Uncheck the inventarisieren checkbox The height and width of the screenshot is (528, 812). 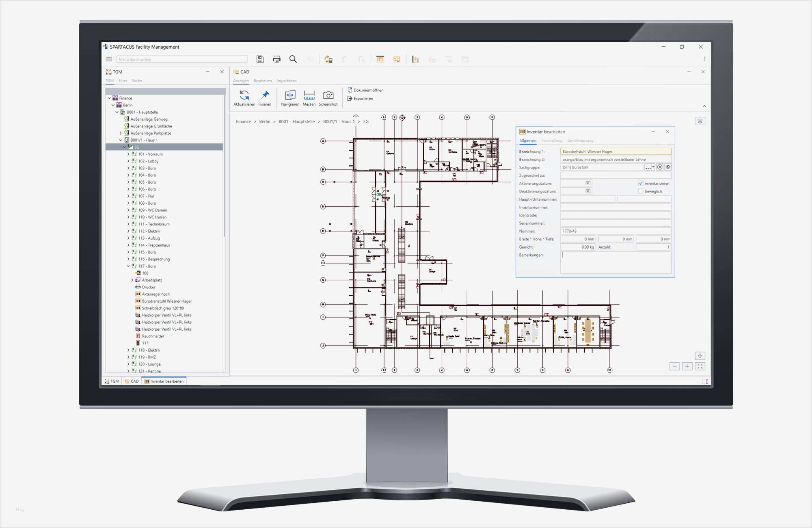click(641, 183)
